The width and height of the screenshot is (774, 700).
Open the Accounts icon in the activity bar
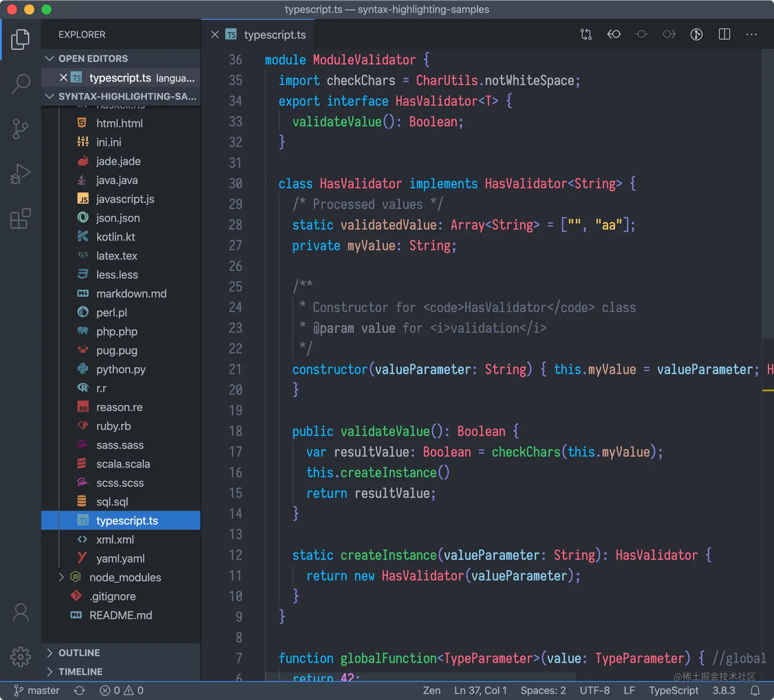(x=20, y=612)
